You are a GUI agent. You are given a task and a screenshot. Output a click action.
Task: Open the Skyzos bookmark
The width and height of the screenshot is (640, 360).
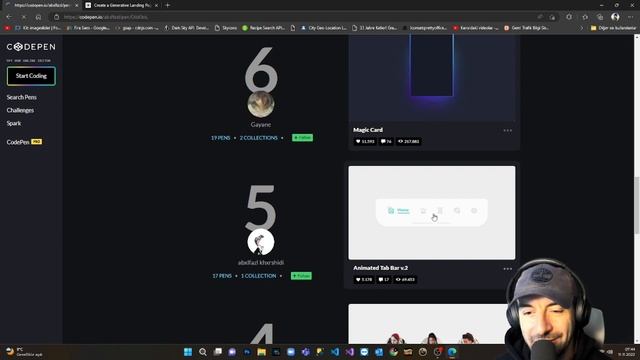pos(226,28)
